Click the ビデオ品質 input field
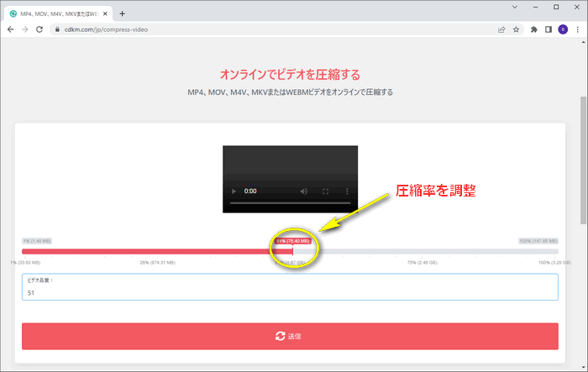Viewport: 588px width, 372px height. (x=290, y=293)
